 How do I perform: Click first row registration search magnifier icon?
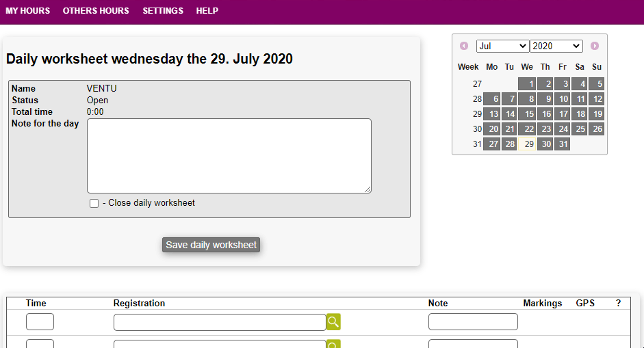[x=333, y=322]
